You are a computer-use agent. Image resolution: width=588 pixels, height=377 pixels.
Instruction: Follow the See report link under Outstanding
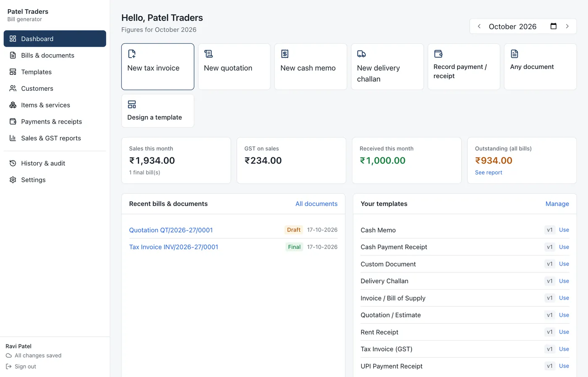[488, 172]
